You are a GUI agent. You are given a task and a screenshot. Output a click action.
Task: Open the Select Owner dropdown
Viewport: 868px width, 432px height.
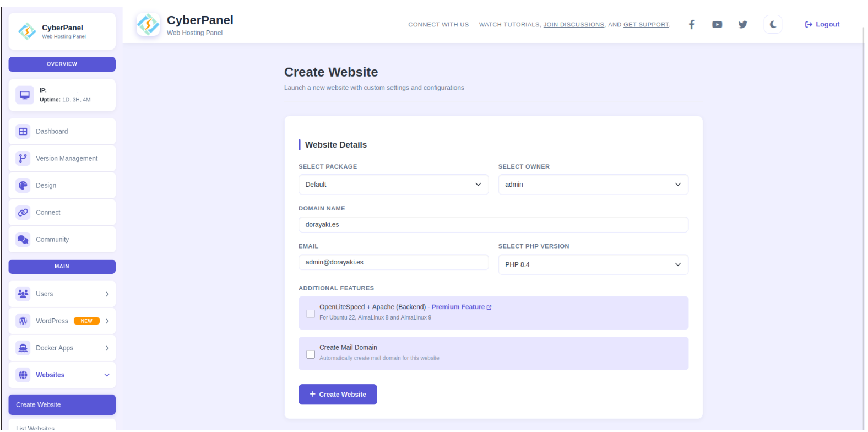[x=593, y=185]
